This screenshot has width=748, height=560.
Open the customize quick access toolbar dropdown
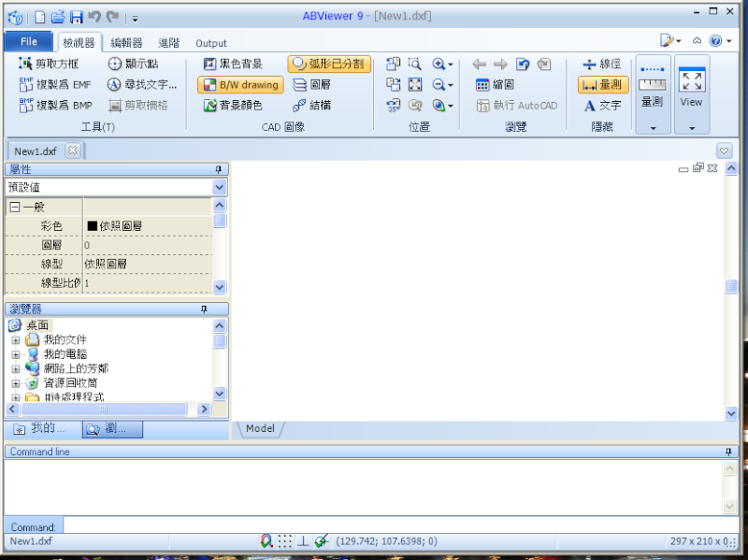click(135, 19)
